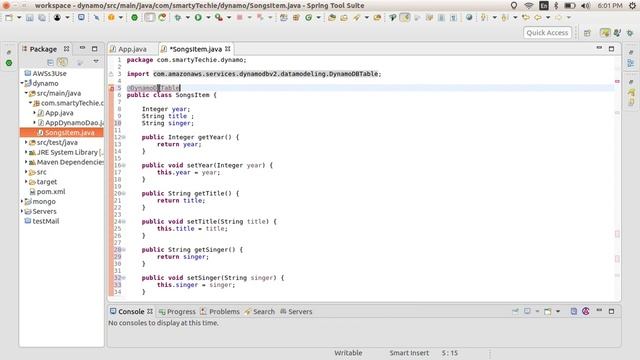The image size is (640, 360).
Task: Open the Progress tab
Action: [x=177, y=311]
